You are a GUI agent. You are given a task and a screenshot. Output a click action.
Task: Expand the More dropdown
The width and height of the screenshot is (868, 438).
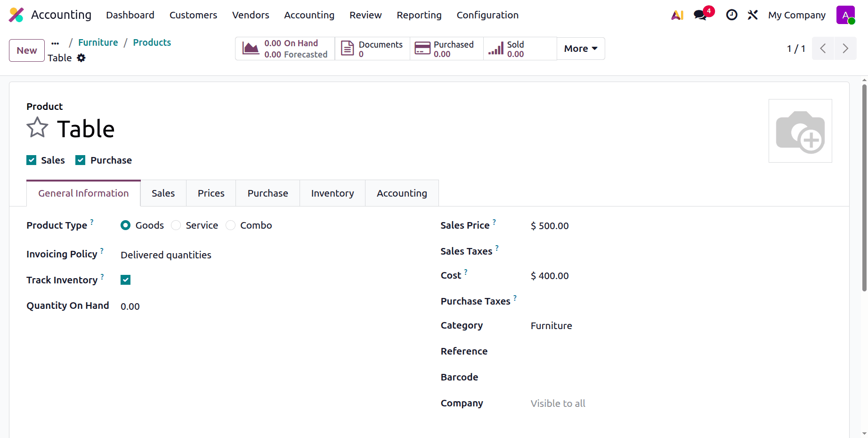point(581,49)
